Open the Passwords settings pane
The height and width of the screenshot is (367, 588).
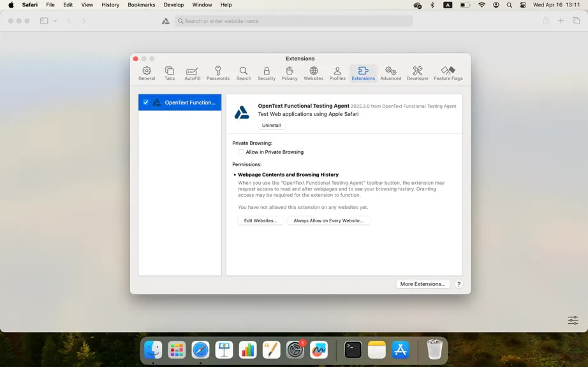coord(218,73)
